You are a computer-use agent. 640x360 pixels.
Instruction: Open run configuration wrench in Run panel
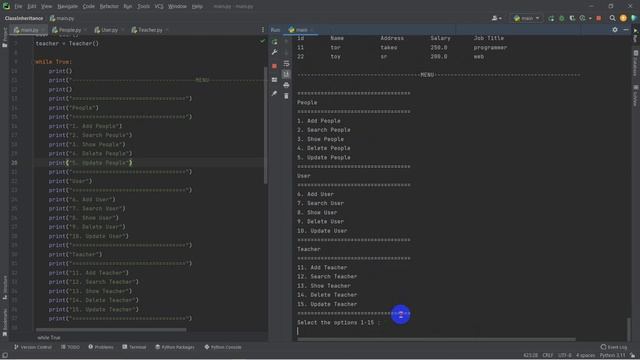(275, 52)
